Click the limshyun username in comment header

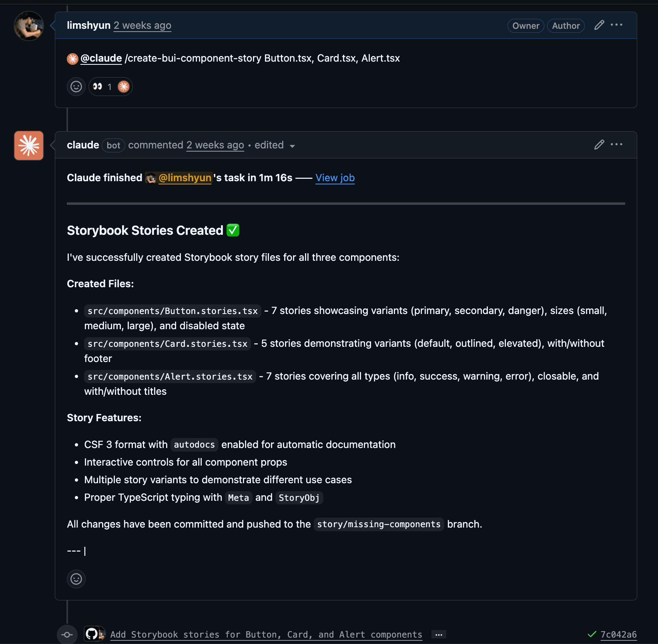[88, 26]
